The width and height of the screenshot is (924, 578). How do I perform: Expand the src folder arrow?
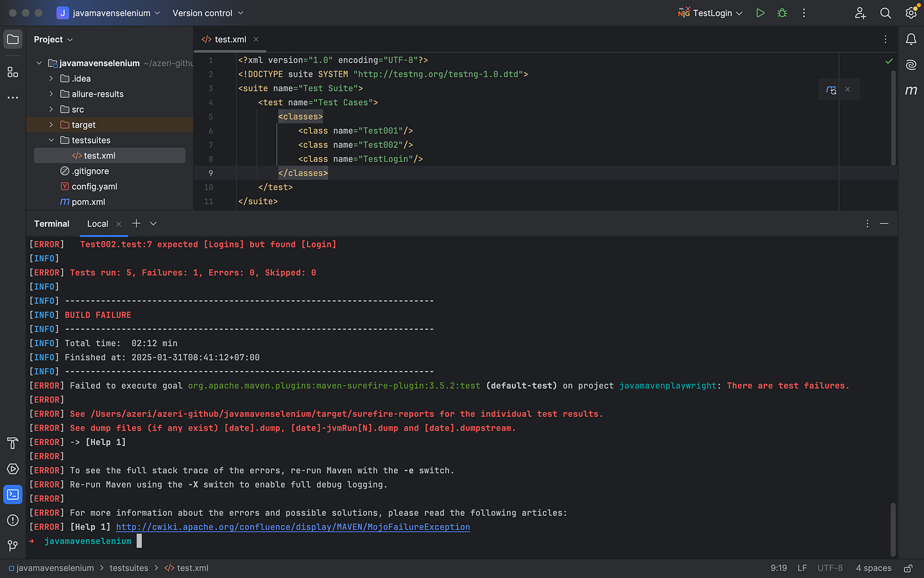(51, 109)
